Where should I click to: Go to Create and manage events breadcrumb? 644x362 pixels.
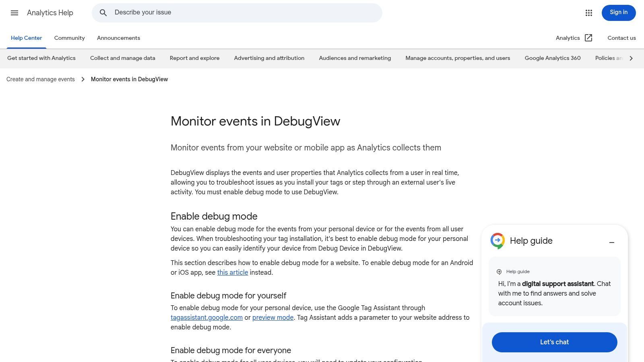pyautogui.click(x=41, y=79)
